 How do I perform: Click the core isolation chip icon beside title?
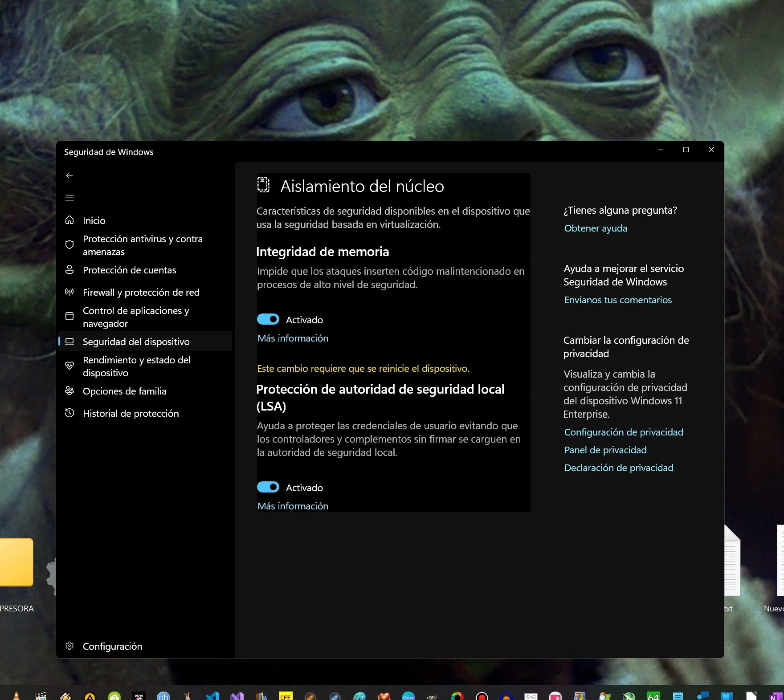(x=263, y=184)
